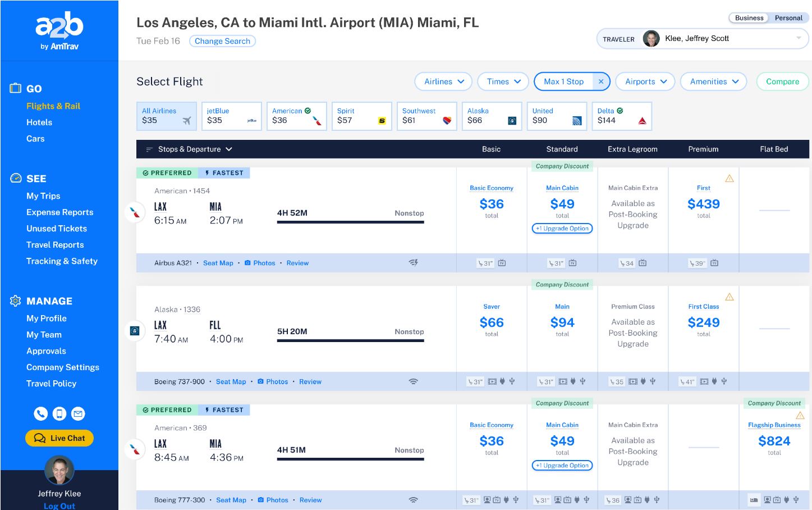Open the Amenities filter dropdown
This screenshot has width=812, height=510.
coord(714,81)
